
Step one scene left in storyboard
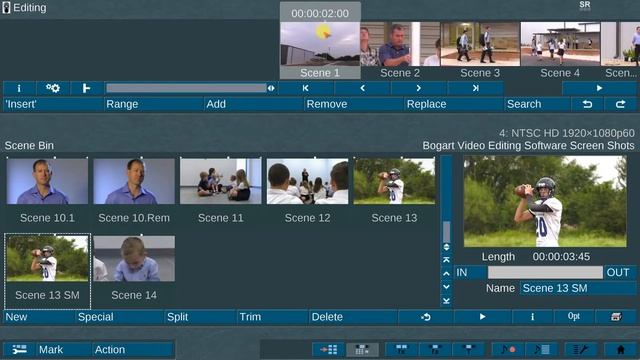(x=362, y=88)
